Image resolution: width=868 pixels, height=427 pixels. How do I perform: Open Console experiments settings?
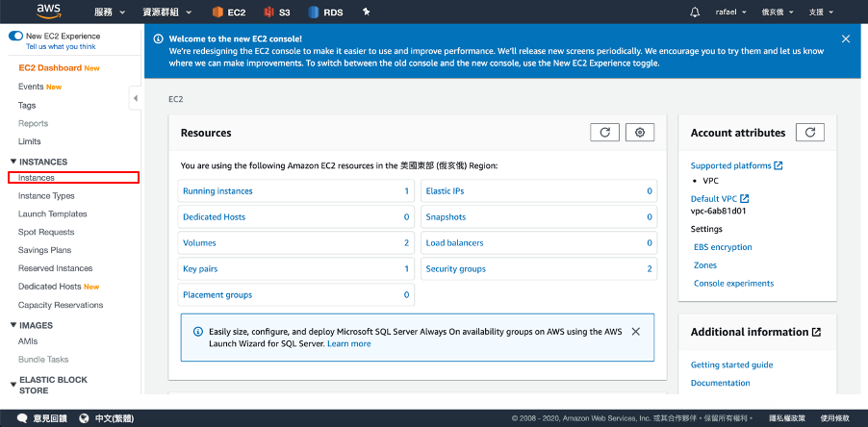click(x=733, y=283)
